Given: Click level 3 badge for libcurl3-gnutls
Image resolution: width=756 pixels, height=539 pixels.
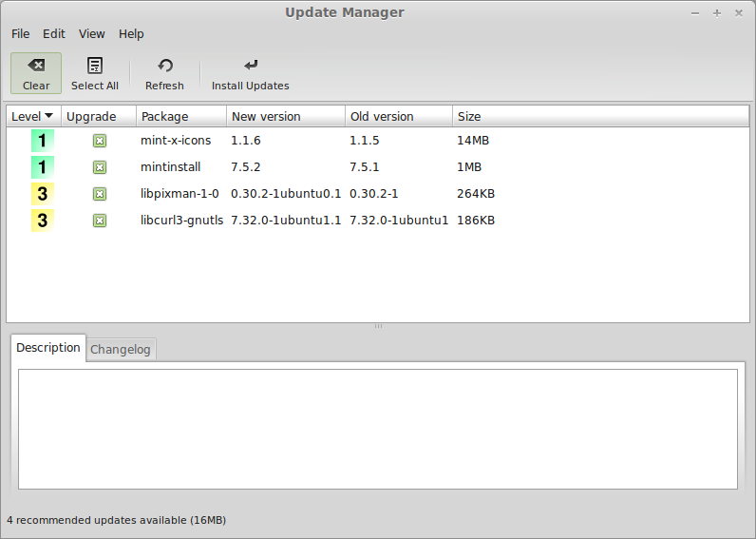Looking at the screenshot, I should [x=43, y=221].
